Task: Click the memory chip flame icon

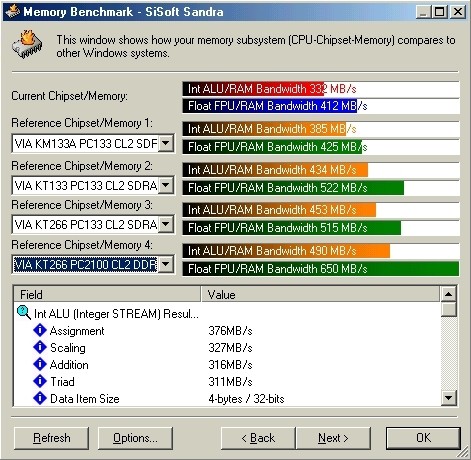Action: point(27,44)
